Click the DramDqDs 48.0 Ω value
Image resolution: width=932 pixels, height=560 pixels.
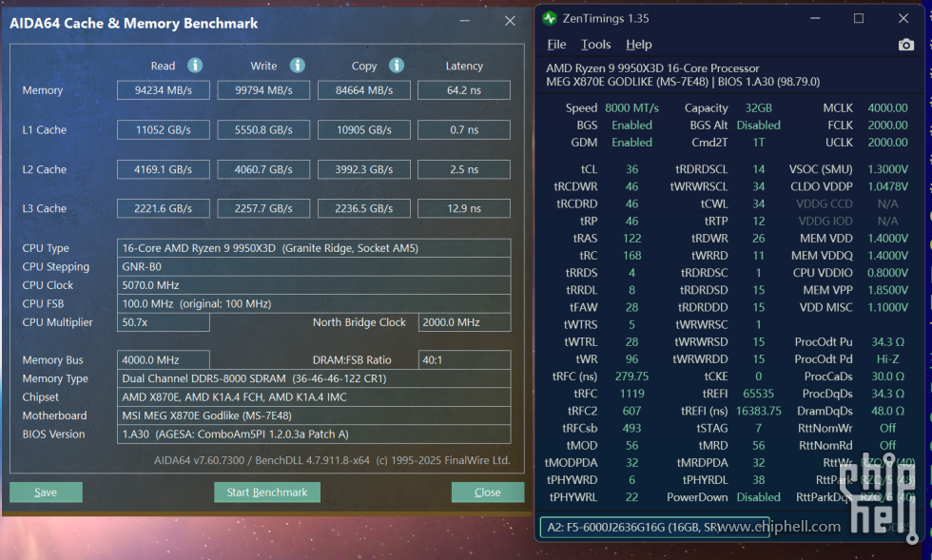(x=887, y=411)
